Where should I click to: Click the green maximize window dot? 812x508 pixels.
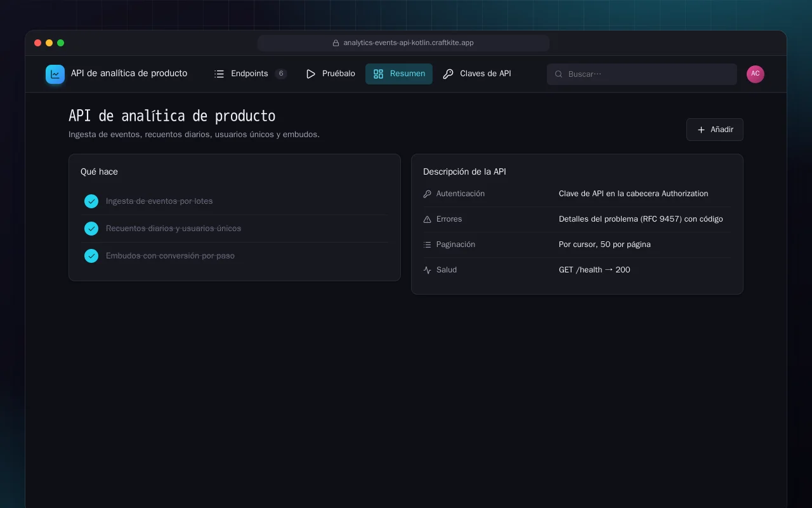[61, 43]
